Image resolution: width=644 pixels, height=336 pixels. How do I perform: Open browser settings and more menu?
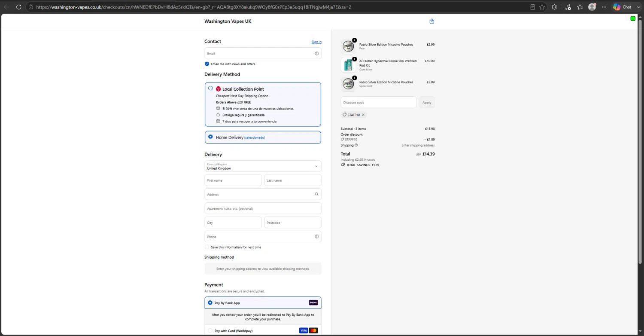click(x=604, y=7)
